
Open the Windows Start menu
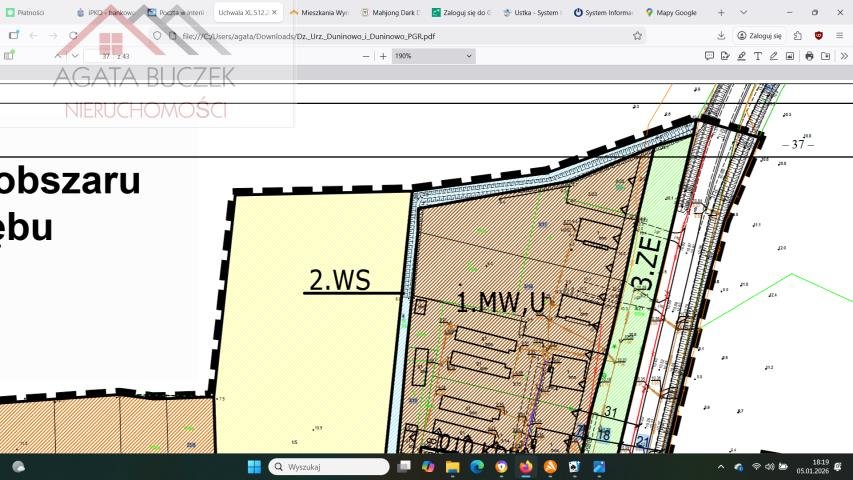(254, 467)
